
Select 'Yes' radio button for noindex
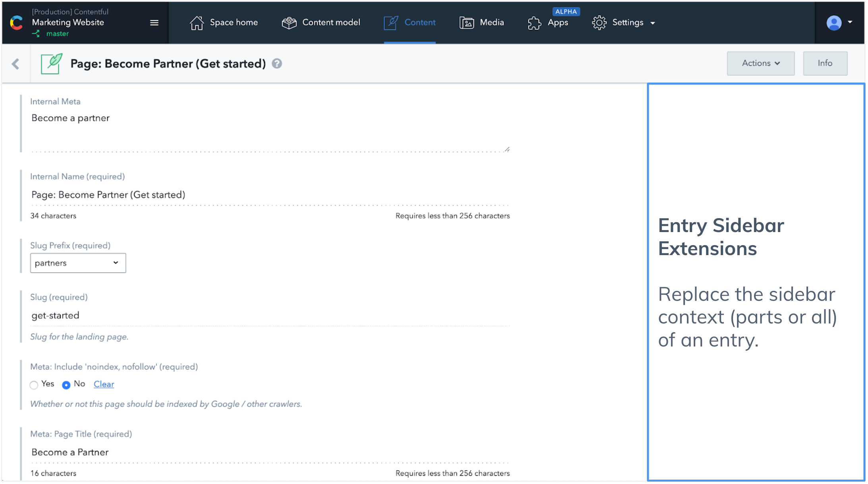click(x=35, y=385)
